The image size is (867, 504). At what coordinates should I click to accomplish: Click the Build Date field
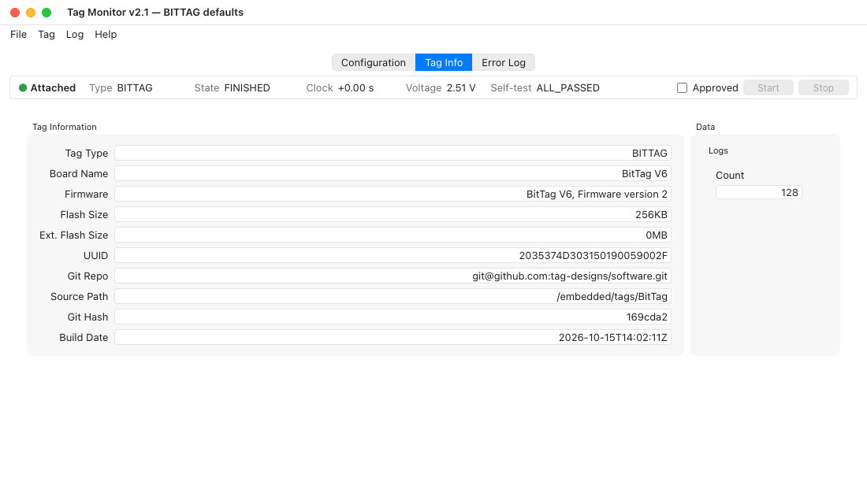coord(393,337)
